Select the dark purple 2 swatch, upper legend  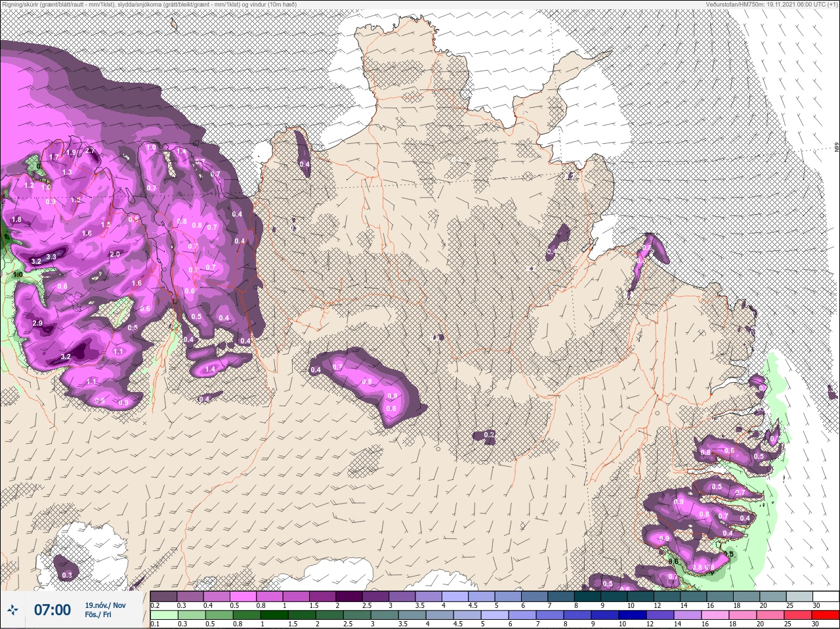coord(349,596)
